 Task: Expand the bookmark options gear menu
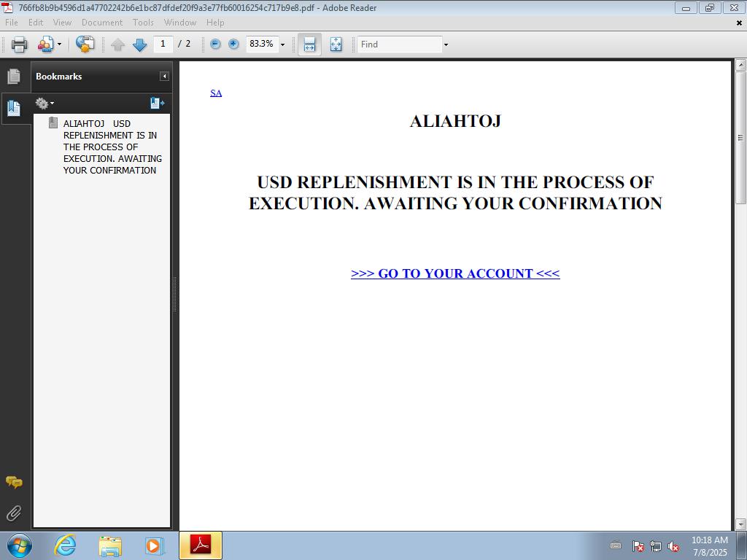tap(44, 104)
